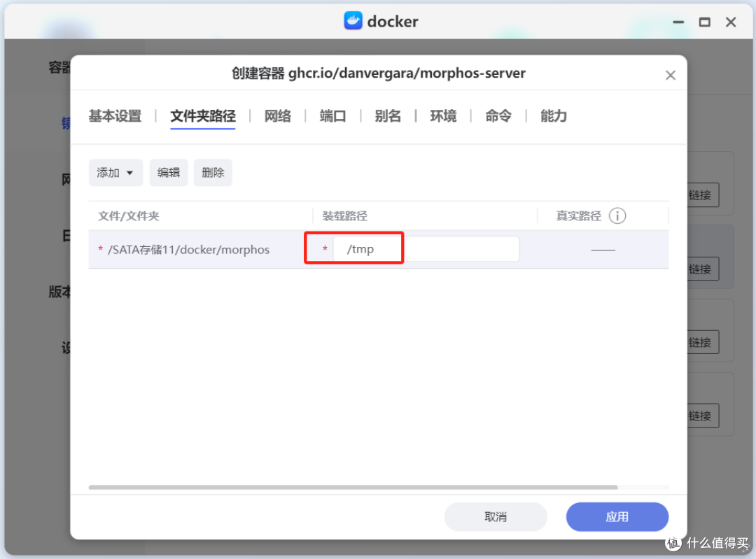Click the 真实路径 column header
This screenshot has height=559, width=756.
point(579,216)
